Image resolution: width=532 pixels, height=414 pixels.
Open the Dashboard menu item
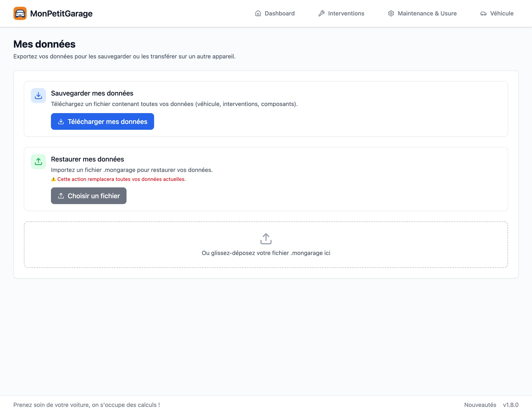279,13
